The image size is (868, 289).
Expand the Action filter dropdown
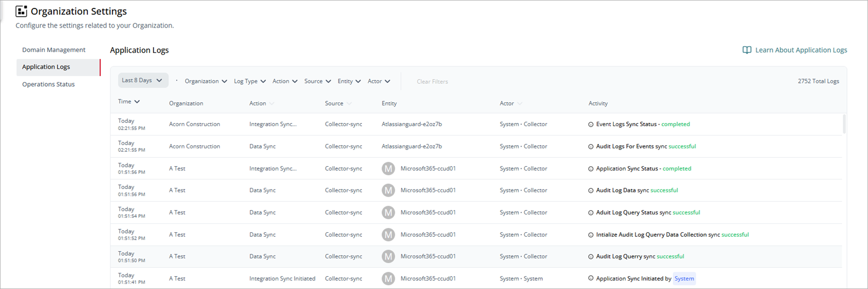click(x=285, y=81)
